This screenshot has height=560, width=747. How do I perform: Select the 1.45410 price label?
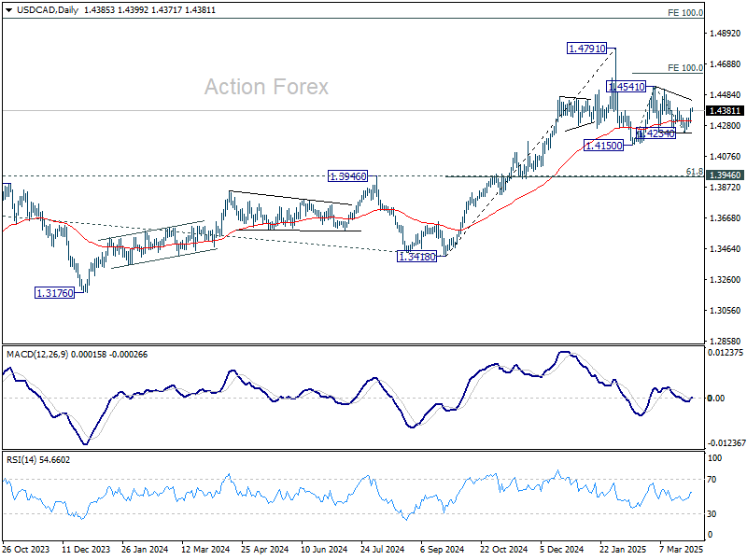626,87
